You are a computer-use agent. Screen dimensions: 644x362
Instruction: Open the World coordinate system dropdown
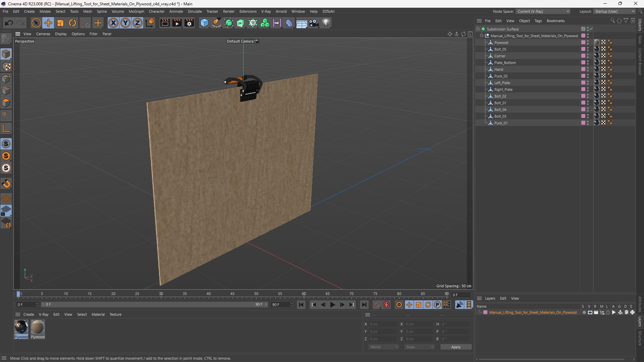pyautogui.click(x=384, y=347)
